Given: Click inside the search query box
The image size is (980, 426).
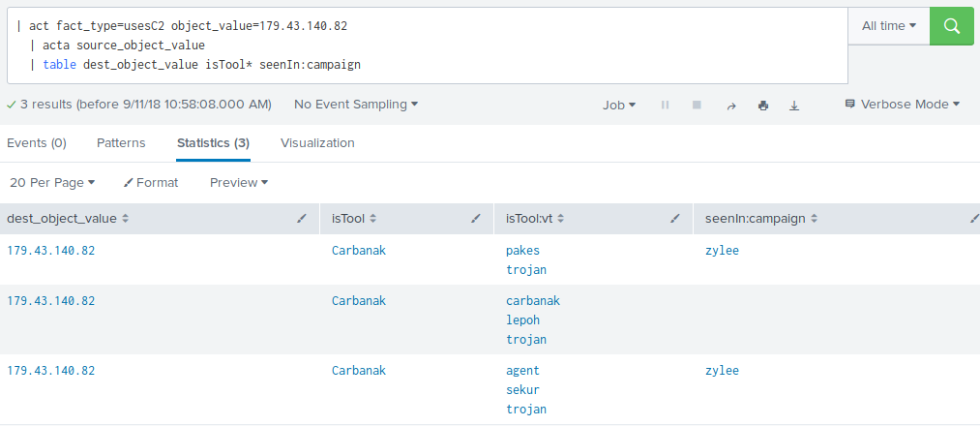Looking at the screenshot, I should (x=428, y=46).
